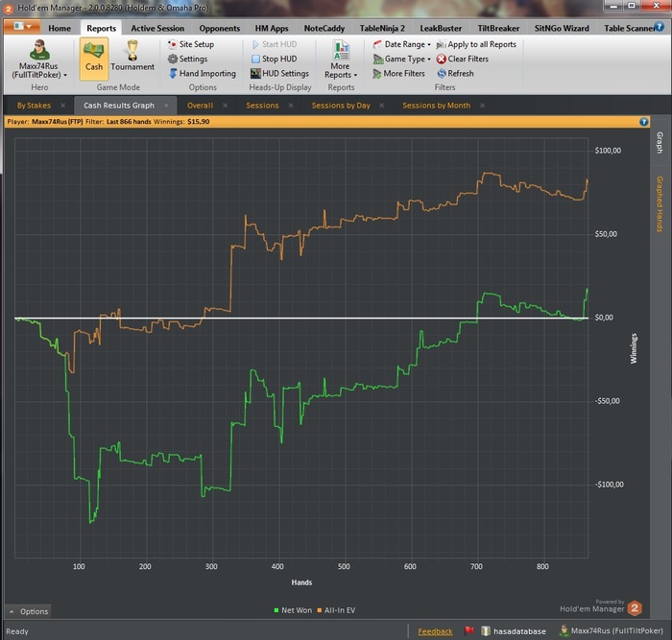Click the Hold'em Manager 2 logo badge
This screenshot has height=640, width=672.
click(x=635, y=608)
